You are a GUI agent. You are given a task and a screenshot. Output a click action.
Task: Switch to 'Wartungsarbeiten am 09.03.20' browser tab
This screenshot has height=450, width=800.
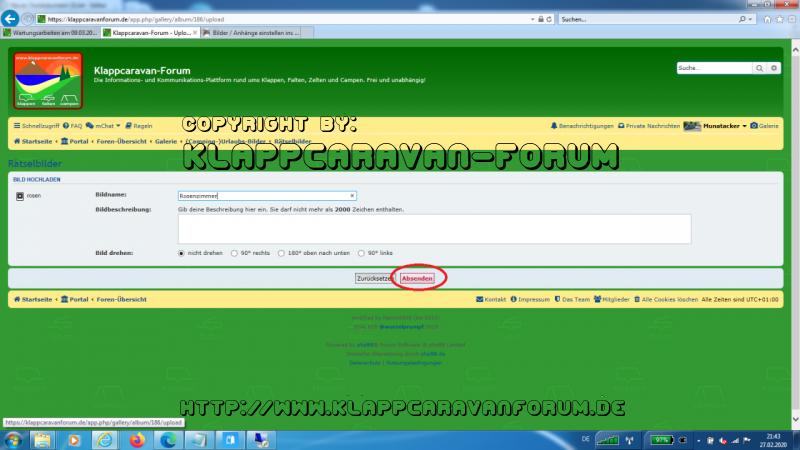50,33
